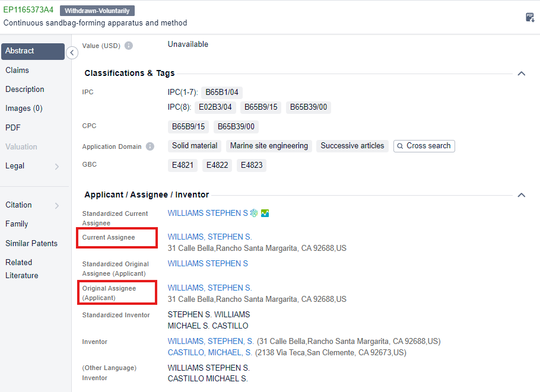Image resolution: width=540 pixels, height=392 pixels.
Task: Select the B65B1/04 IPC classification tag
Action: [x=222, y=93]
